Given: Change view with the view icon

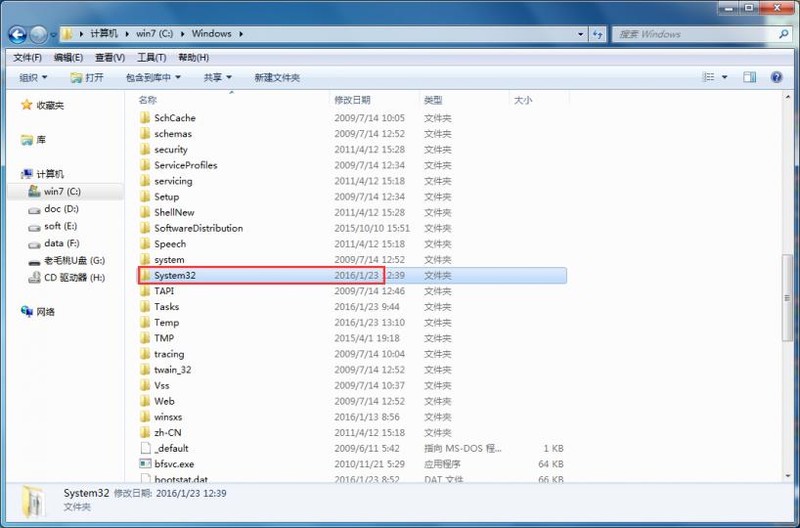Looking at the screenshot, I should [708, 77].
